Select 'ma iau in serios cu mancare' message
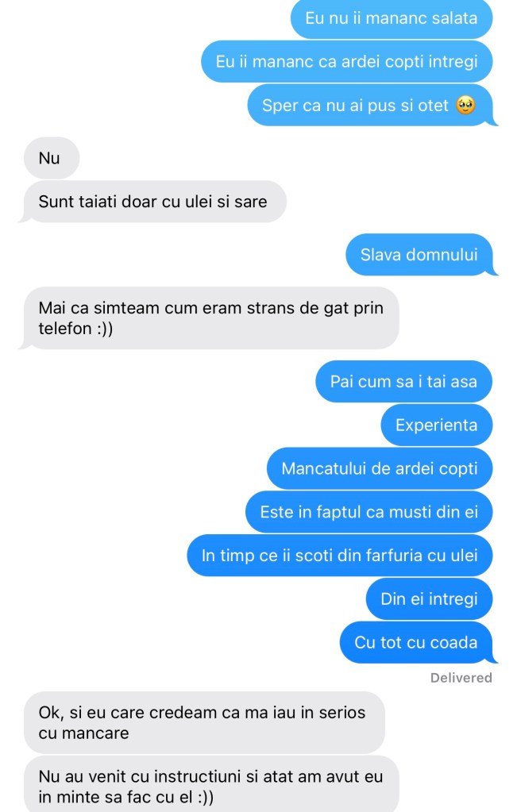This screenshot has width=517, height=812. pyautogui.click(x=204, y=723)
